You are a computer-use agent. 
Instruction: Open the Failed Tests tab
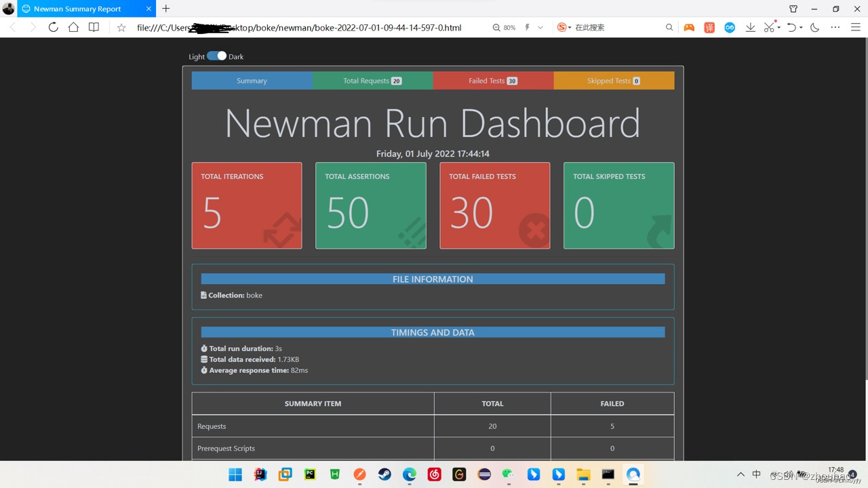[493, 81]
